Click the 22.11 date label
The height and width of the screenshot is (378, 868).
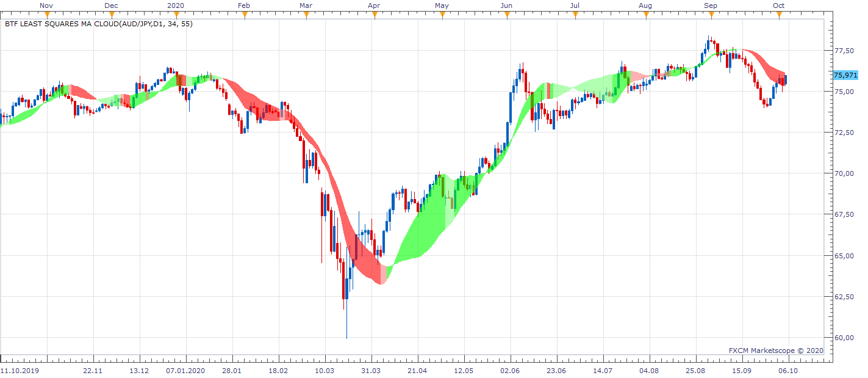point(93,371)
